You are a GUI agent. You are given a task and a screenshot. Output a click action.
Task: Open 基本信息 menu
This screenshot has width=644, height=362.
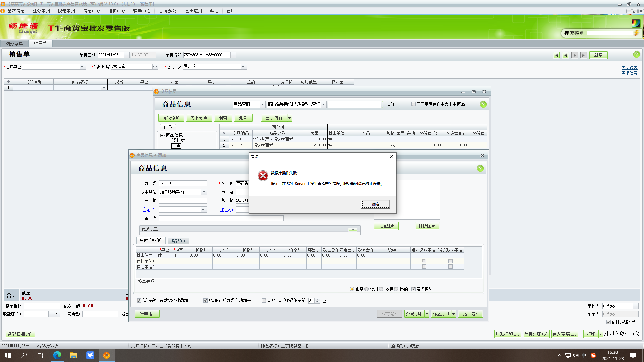(x=16, y=11)
